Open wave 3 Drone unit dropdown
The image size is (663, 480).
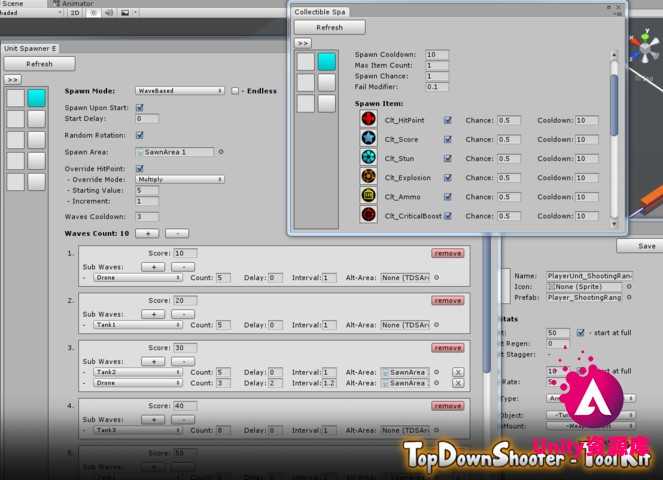click(x=138, y=383)
